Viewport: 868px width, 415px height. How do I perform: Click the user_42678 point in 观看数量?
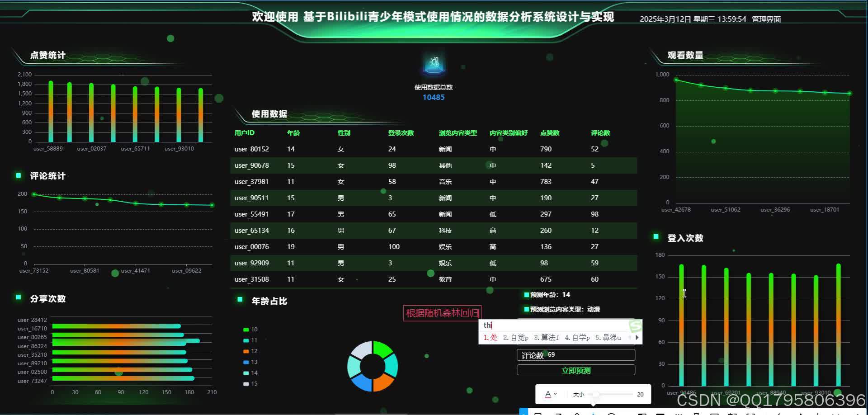point(676,80)
